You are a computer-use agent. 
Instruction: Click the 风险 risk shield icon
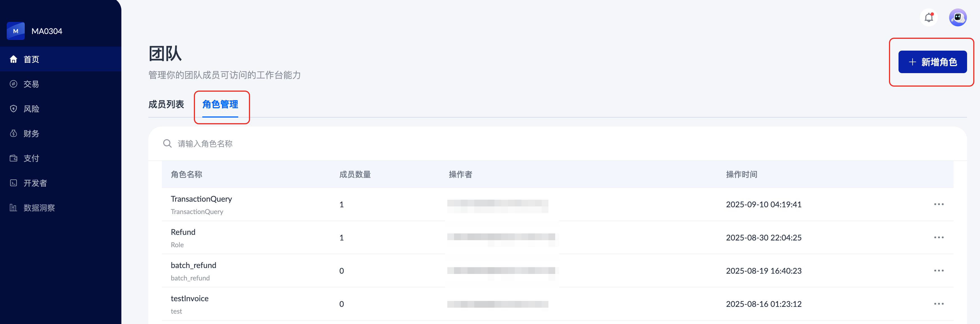(14, 109)
